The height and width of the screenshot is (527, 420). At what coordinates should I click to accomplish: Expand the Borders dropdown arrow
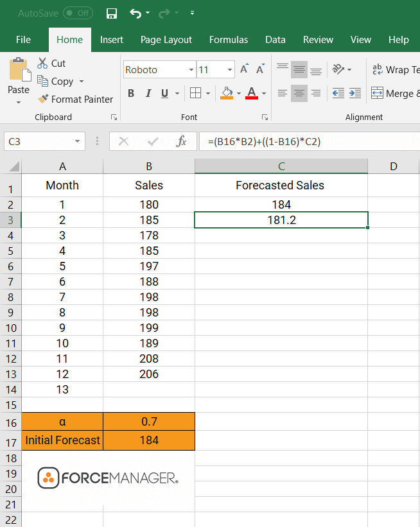click(x=208, y=93)
